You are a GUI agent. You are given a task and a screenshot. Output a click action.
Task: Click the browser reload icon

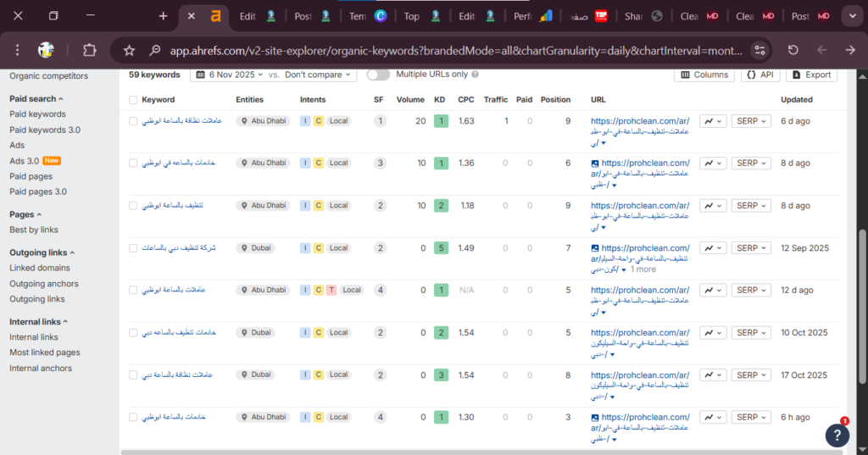click(x=793, y=50)
